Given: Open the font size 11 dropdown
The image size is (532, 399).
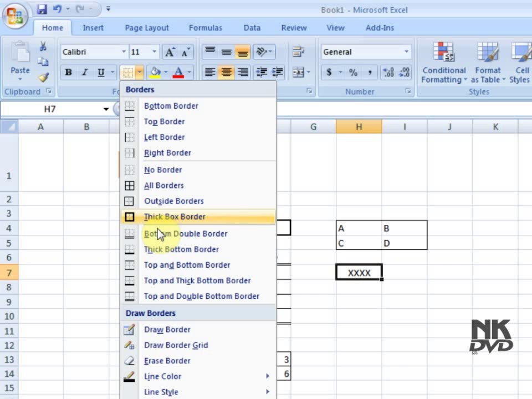Looking at the screenshot, I should (x=155, y=52).
